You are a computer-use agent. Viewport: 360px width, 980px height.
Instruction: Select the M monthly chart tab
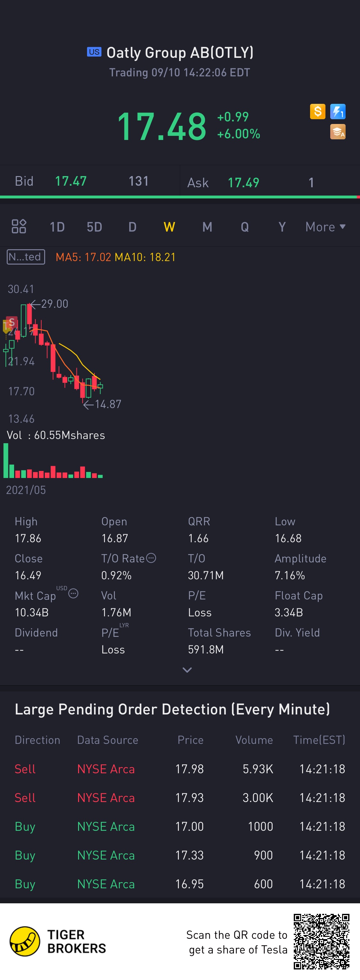coord(207,227)
